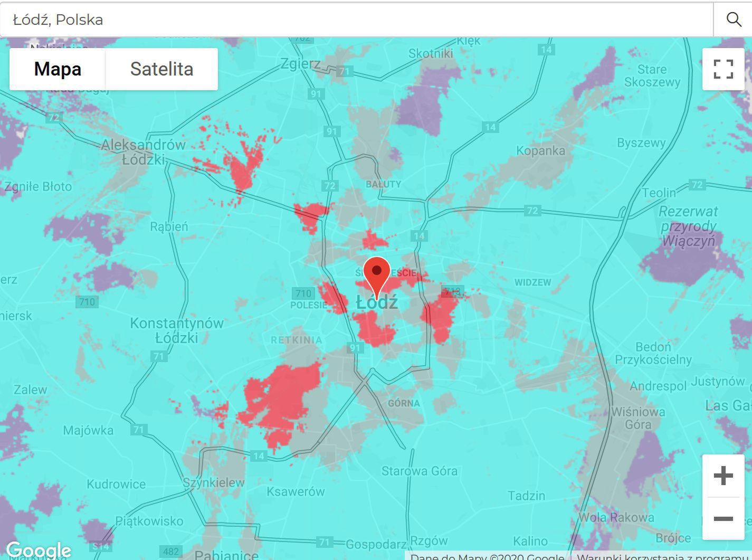Open the Google logo link
Screen dimensions: 752x560
coord(39,550)
